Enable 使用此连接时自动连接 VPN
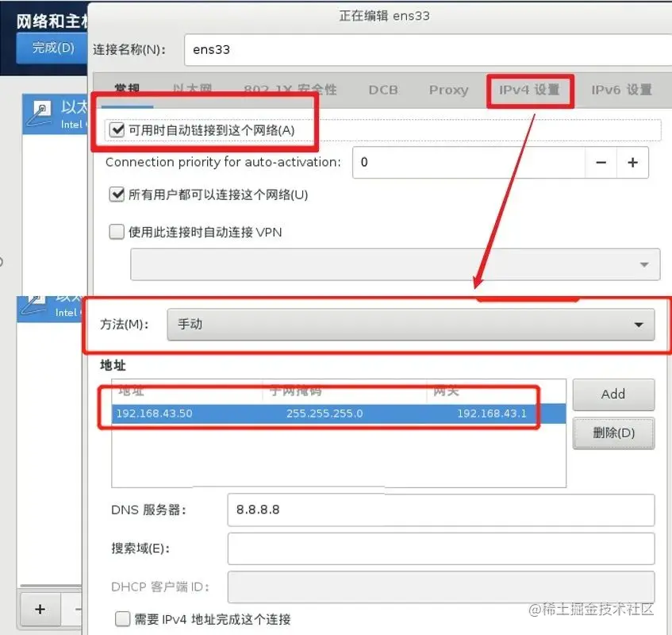Image resolution: width=672 pixels, height=635 pixels. coord(117,231)
